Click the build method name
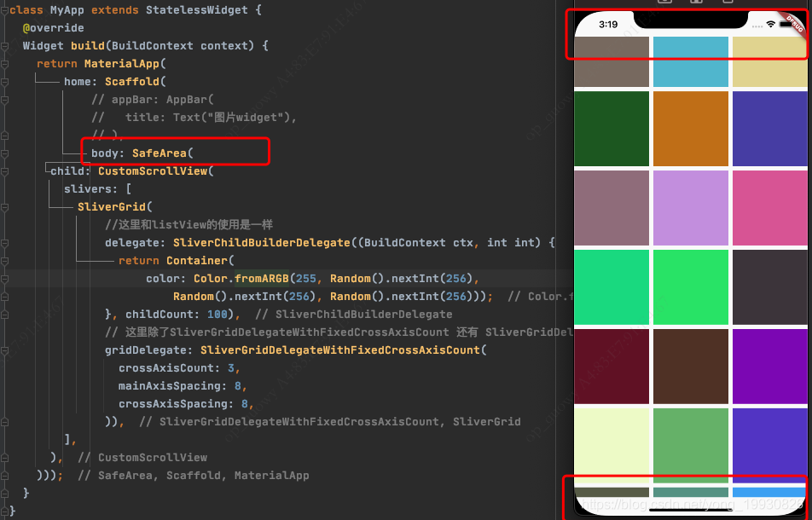 [88, 46]
